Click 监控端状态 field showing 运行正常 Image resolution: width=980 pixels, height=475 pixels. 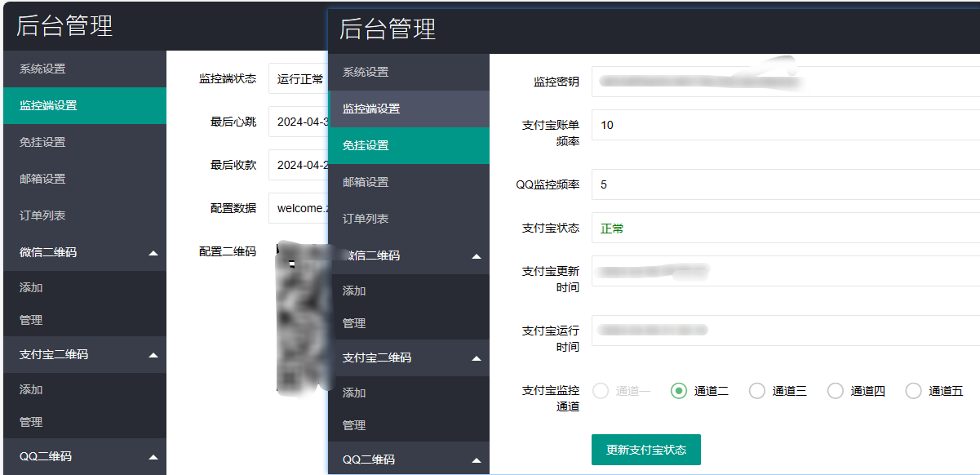pos(298,78)
